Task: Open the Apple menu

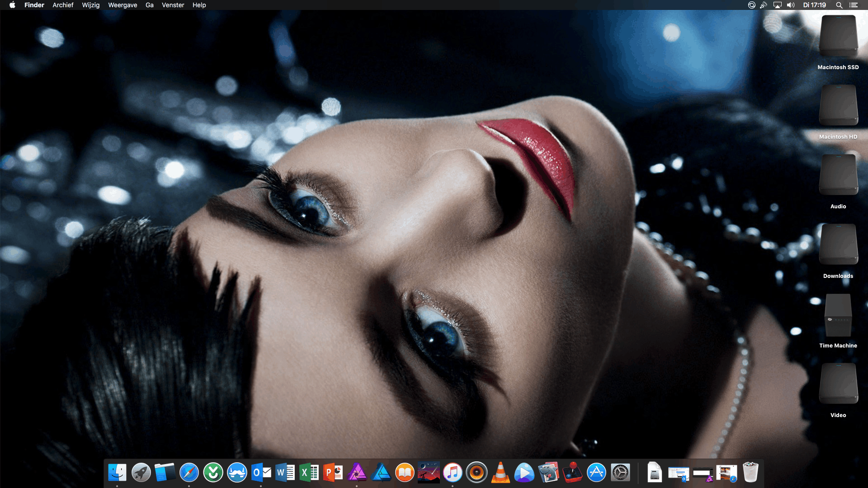Action: (x=12, y=5)
